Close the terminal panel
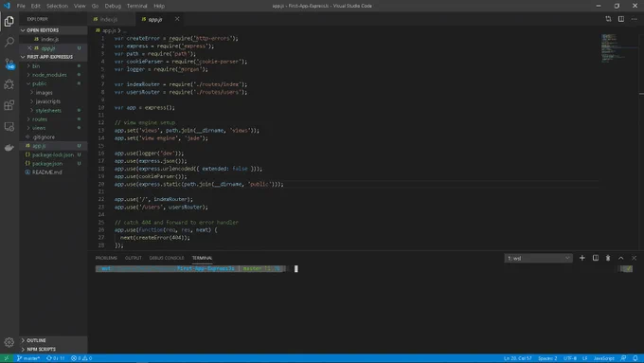Screen dimensions: 644x363 (x=635, y=258)
